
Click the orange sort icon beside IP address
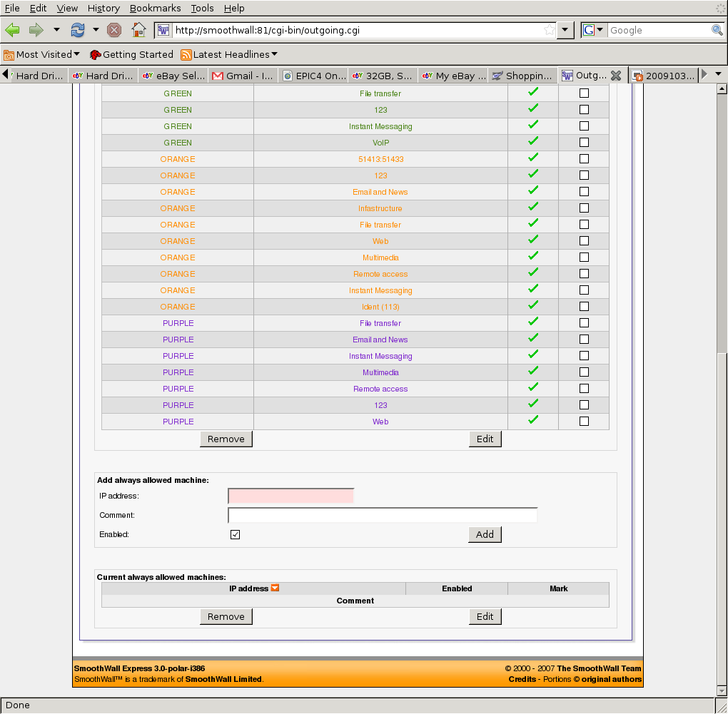275,588
